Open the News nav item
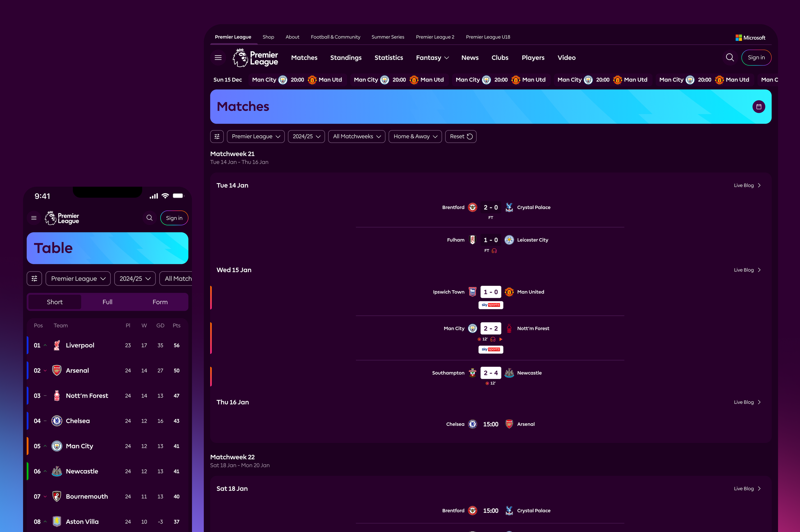 pos(470,58)
